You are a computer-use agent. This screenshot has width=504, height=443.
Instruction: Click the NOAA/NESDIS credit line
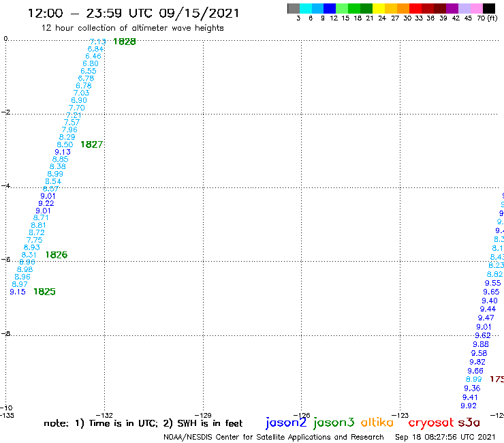(274, 437)
